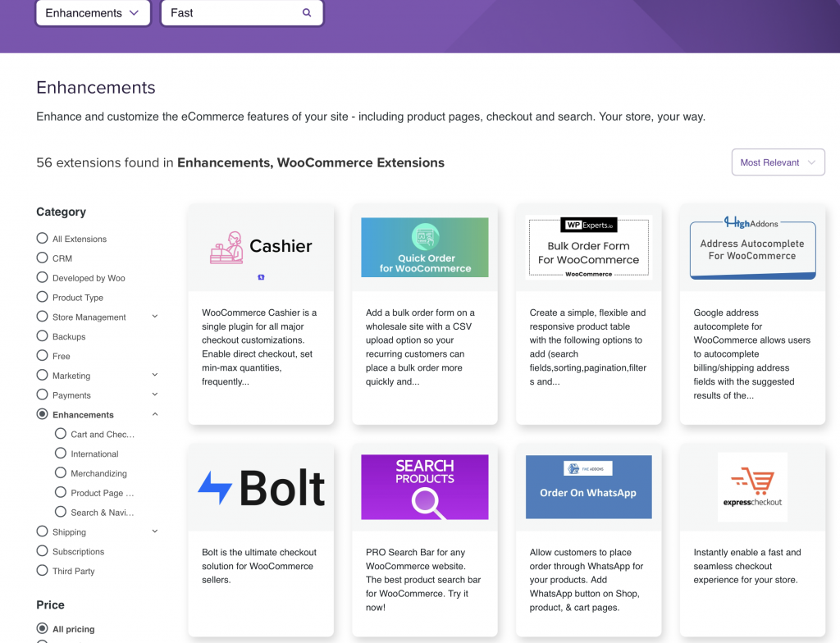Select the All Extensions radio button
Image resolution: width=840 pixels, height=643 pixels.
[x=43, y=238]
